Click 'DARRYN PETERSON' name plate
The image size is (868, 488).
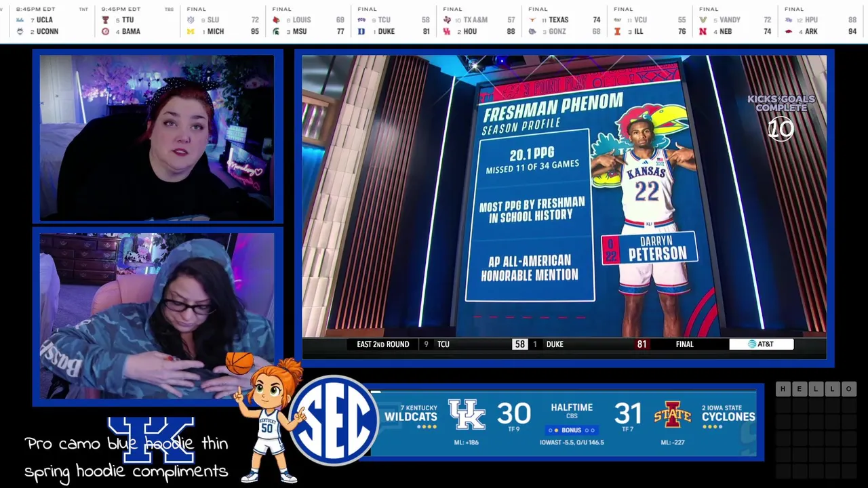pos(650,248)
